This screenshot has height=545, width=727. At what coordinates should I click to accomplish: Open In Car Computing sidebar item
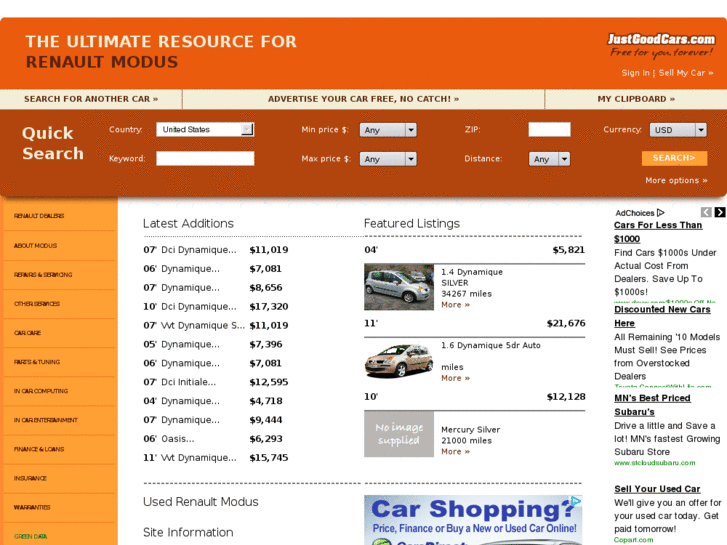click(41, 391)
